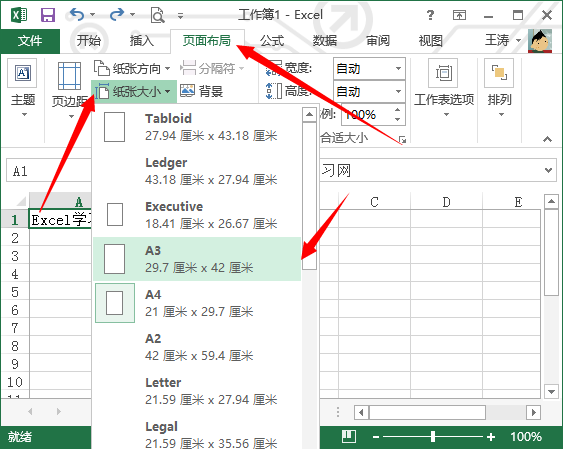Choose A3 paper size 29.7 x 42
Screen dimensions: 563x449
[x=197, y=259]
